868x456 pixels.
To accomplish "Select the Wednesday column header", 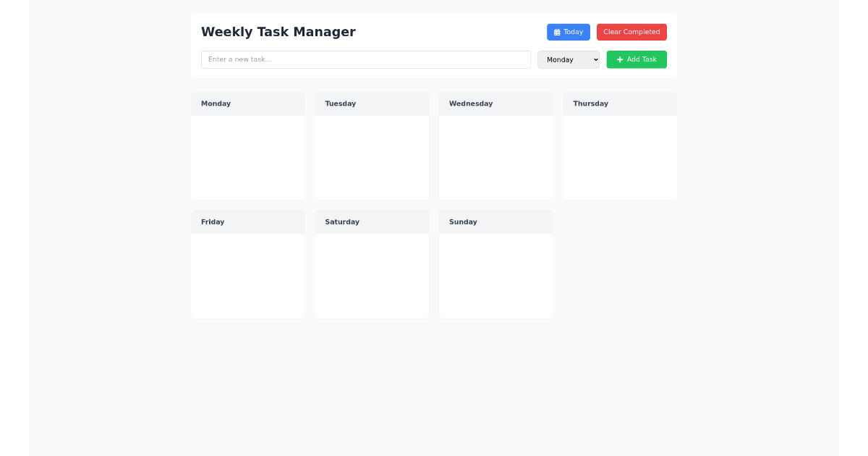I will pos(496,104).
